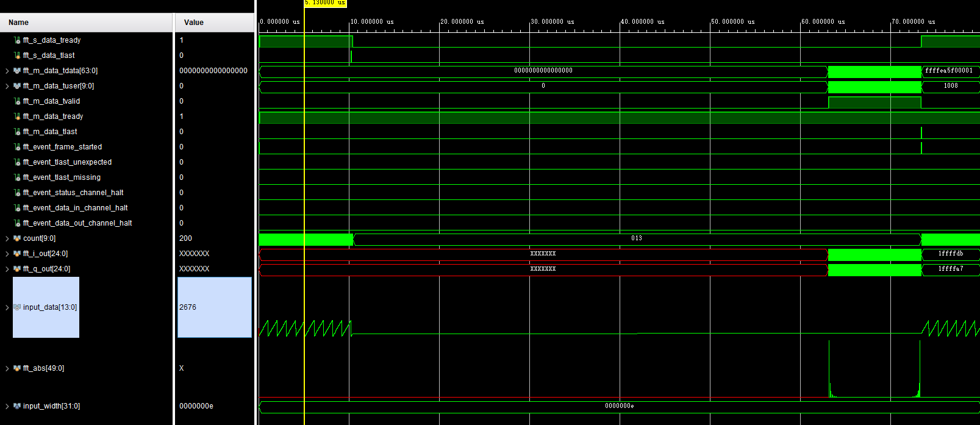Viewport: 980px width, 425px height.
Task: Click the fft_abs[49:0] bus icon
Action: click(x=17, y=368)
